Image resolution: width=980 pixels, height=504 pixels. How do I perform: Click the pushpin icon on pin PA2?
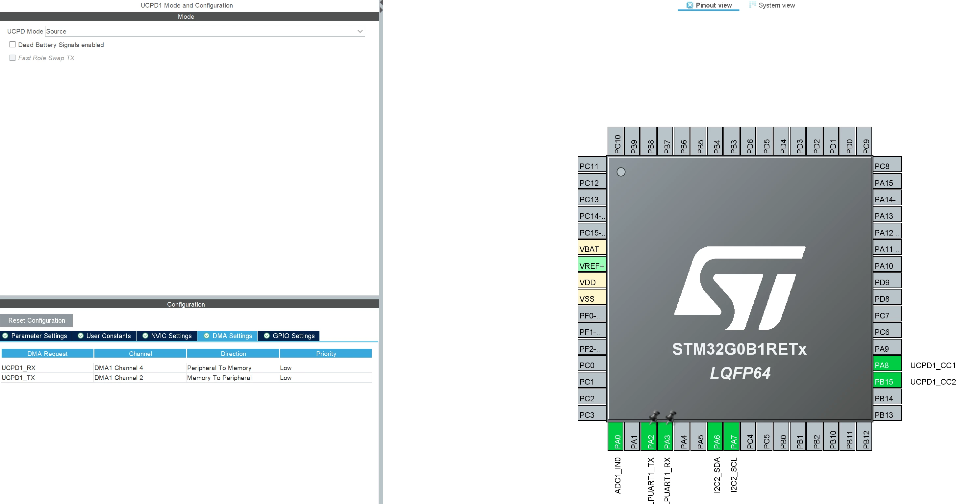coord(654,416)
